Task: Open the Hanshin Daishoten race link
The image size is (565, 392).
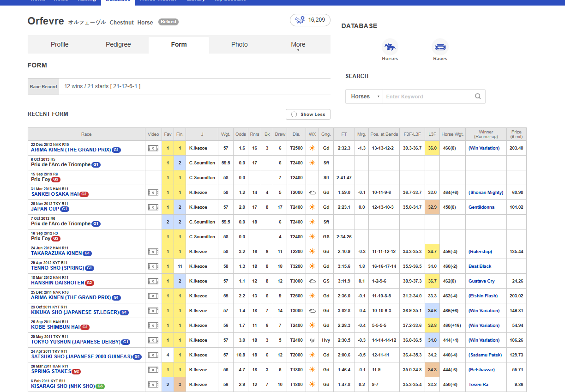Action: (57, 283)
